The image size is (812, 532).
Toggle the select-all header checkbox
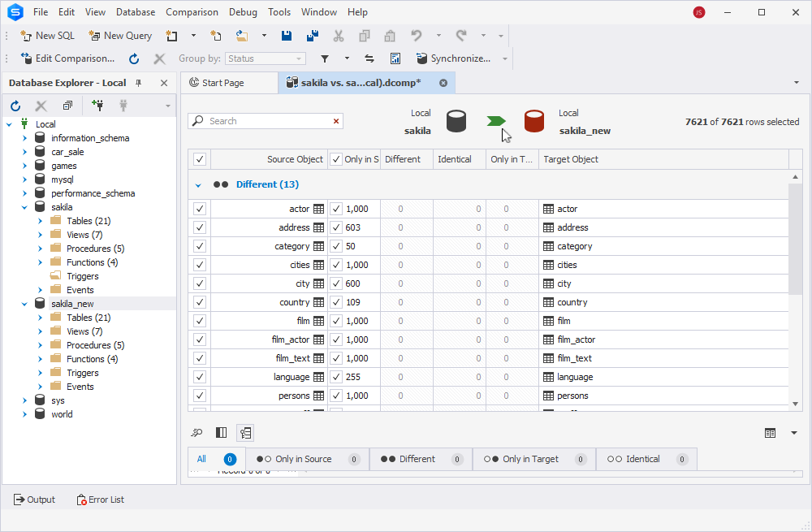click(200, 159)
